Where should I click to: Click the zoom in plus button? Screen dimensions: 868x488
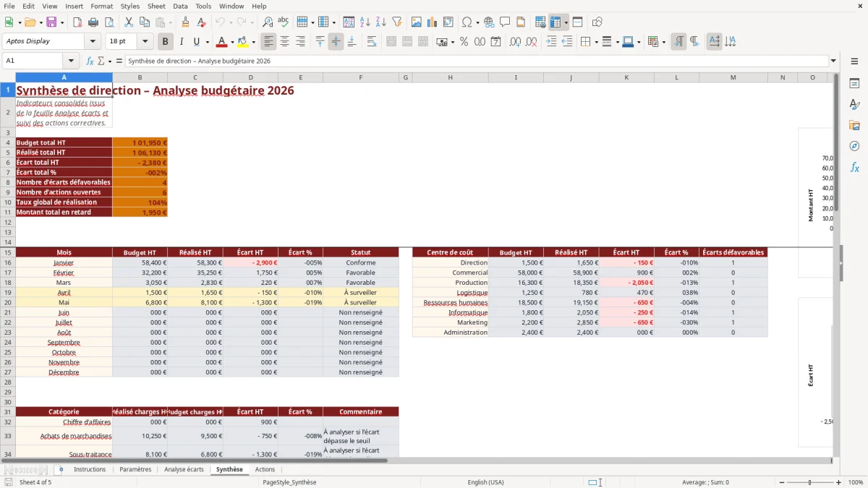(x=839, y=482)
